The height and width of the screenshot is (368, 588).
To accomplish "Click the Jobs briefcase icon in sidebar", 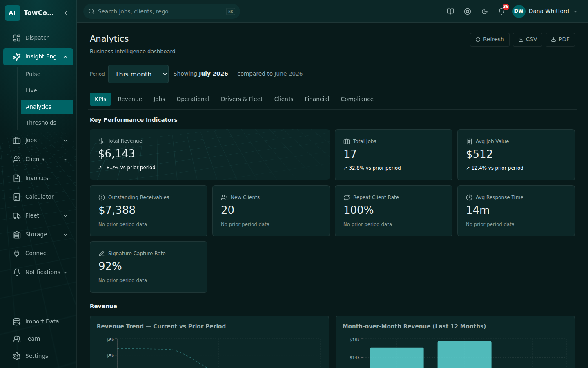I will point(17,141).
